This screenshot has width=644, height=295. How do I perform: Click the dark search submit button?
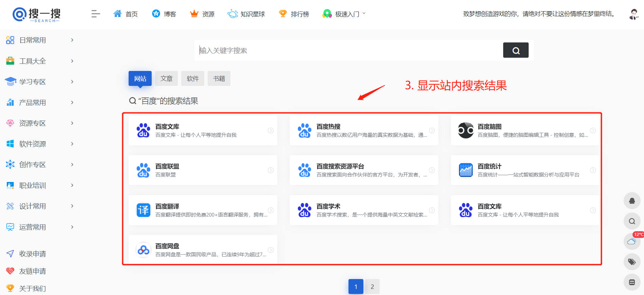point(516,50)
